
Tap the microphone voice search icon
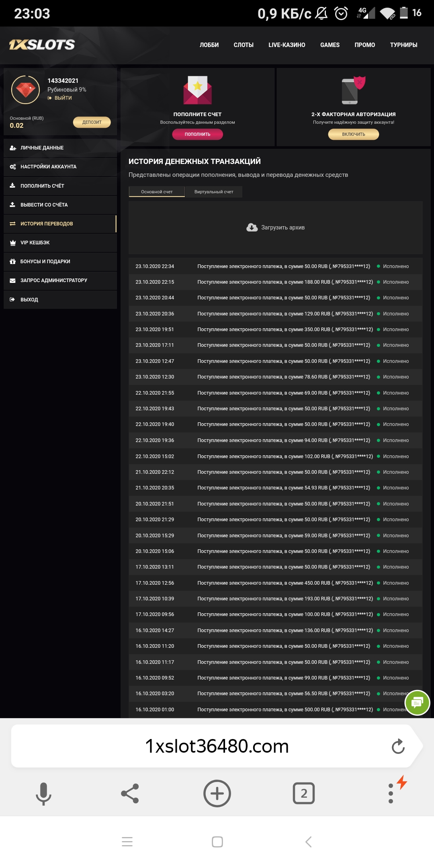point(43,794)
